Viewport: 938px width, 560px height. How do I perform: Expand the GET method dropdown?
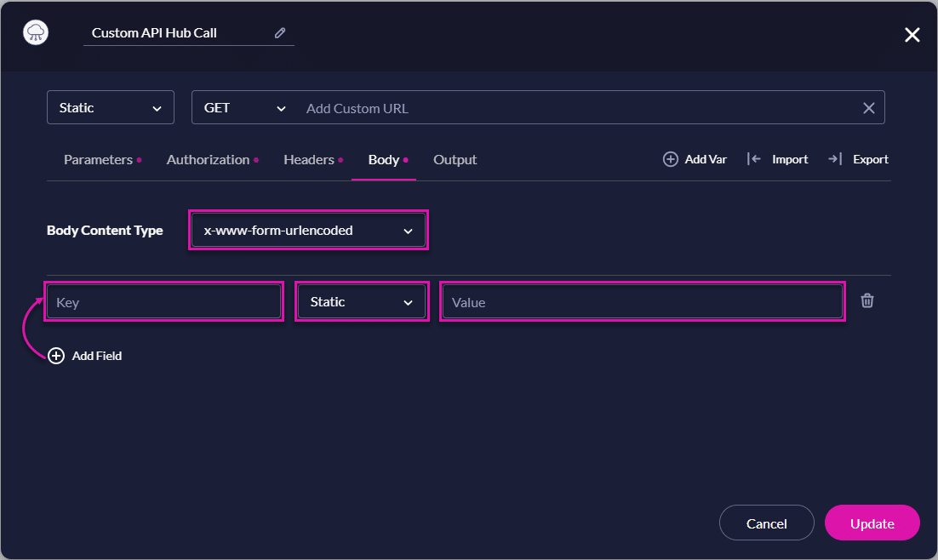coord(244,108)
